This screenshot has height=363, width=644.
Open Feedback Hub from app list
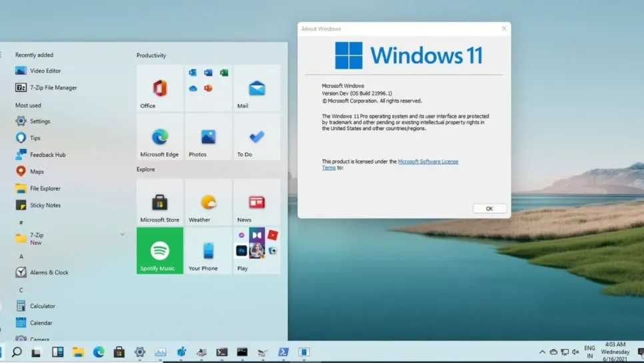pyautogui.click(x=47, y=155)
